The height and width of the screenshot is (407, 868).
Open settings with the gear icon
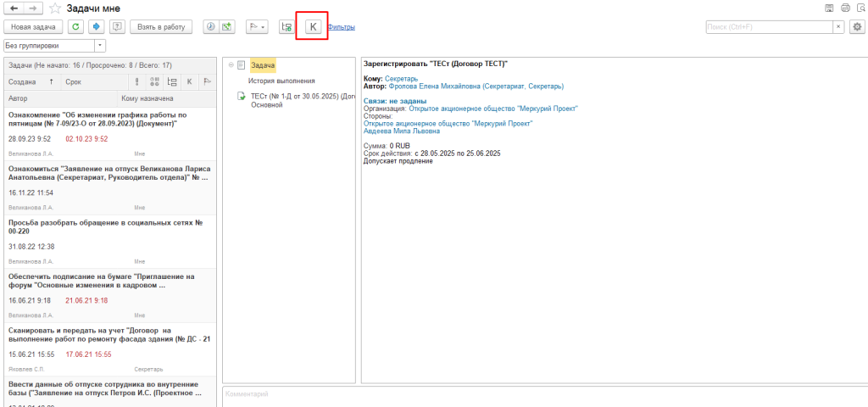[x=857, y=27]
